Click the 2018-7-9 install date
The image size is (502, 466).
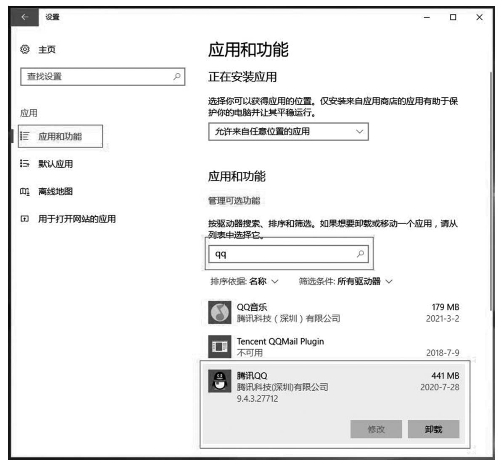click(x=442, y=352)
